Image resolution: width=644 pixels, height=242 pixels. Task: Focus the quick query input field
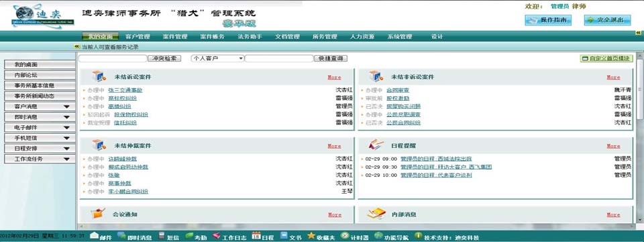pyautogui.click(x=279, y=58)
